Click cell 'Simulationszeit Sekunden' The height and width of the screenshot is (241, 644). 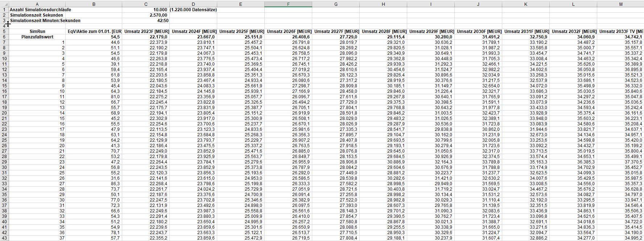[37, 15]
